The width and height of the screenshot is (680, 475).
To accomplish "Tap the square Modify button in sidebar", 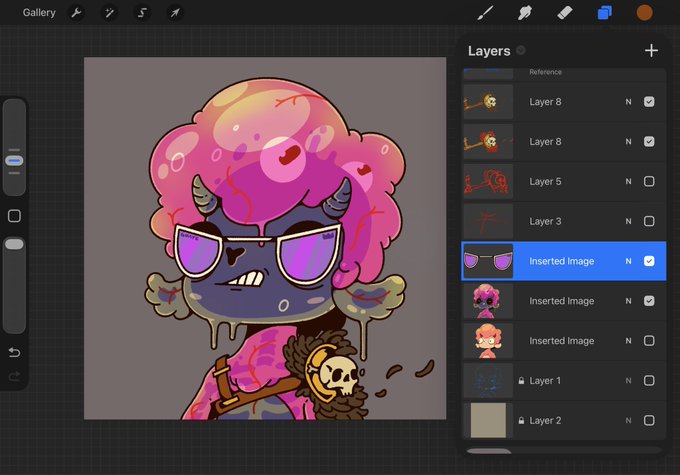I will click(14, 216).
